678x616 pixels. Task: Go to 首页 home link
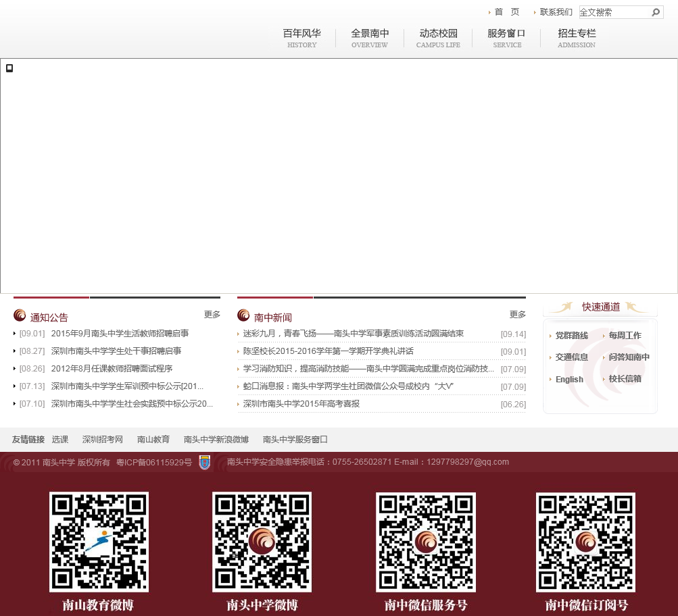point(507,12)
